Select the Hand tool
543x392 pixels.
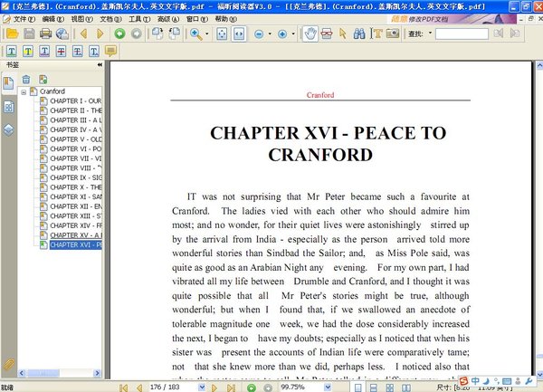[310, 33]
